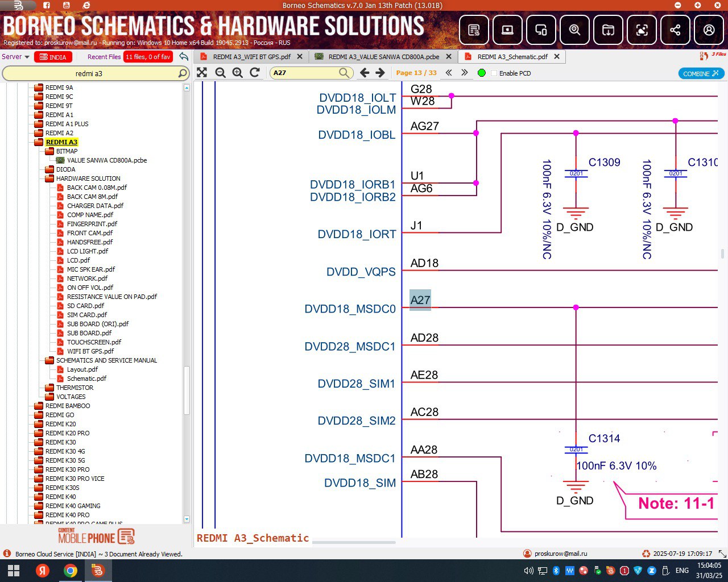Click the Borneo logo in title bar
The width and height of the screenshot is (728, 582).
click(x=18, y=5)
